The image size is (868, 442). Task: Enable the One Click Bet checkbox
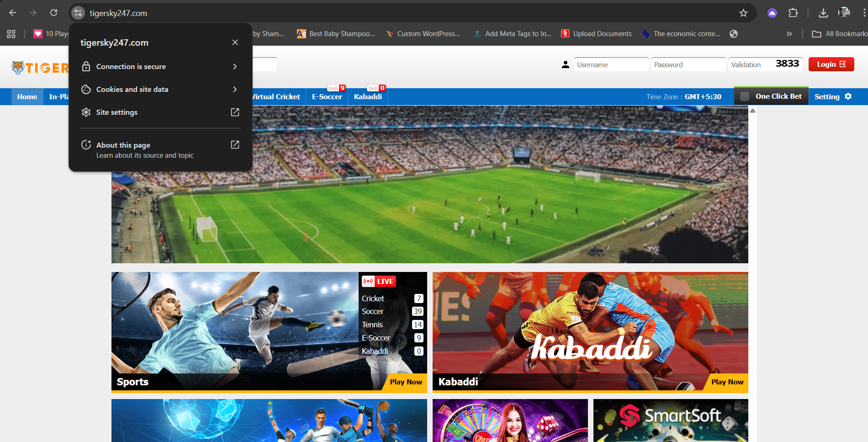pyautogui.click(x=745, y=96)
